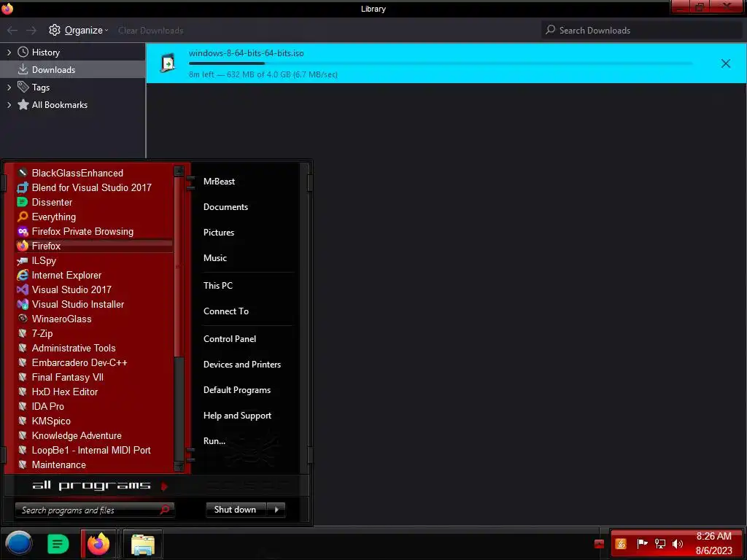Click the Dissenter icon in Start menu list
This screenshot has height=560, width=747.
tap(23, 202)
